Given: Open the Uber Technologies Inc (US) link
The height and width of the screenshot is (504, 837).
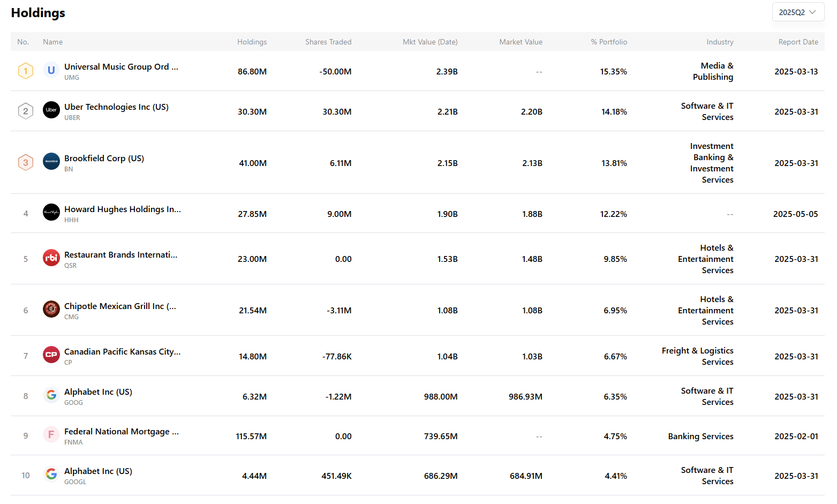Looking at the screenshot, I should point(116,107).
